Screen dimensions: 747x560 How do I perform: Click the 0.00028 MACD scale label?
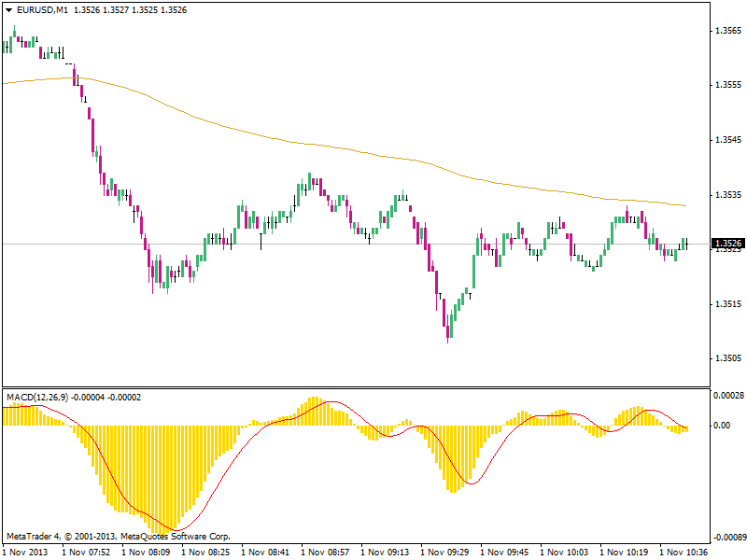(729, 395)
